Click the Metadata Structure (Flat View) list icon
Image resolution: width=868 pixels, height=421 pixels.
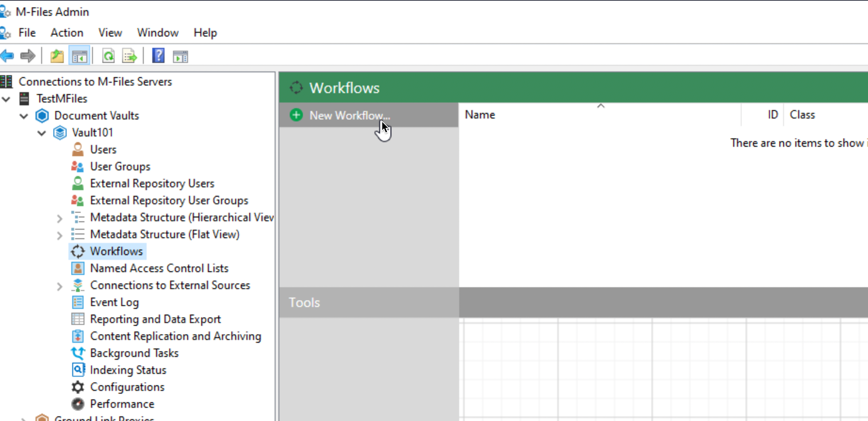tap(78, 234)
